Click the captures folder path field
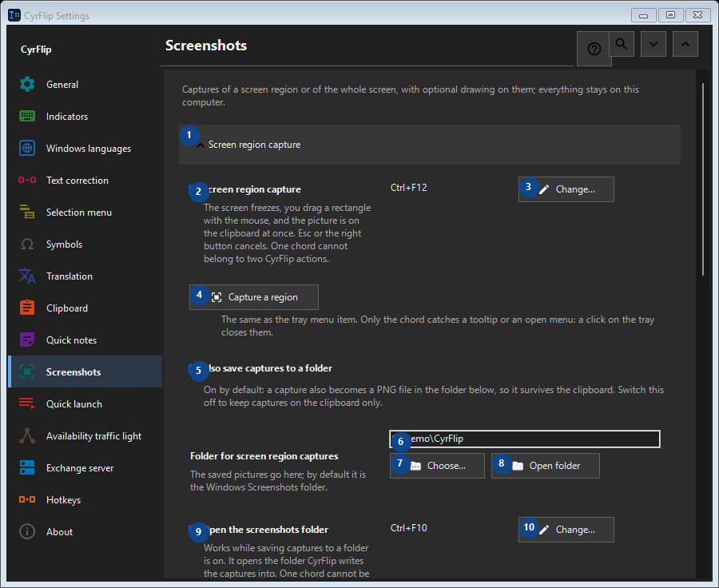719x588 pixels. (525, 439)
